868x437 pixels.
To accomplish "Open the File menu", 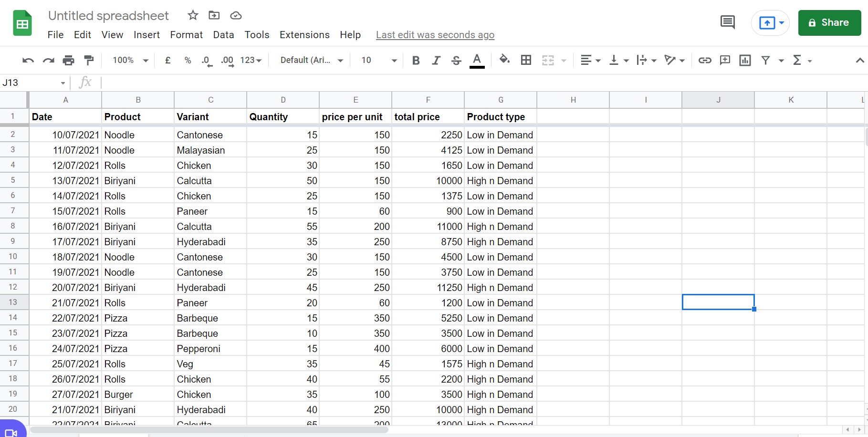I will (x=55, y=35).
